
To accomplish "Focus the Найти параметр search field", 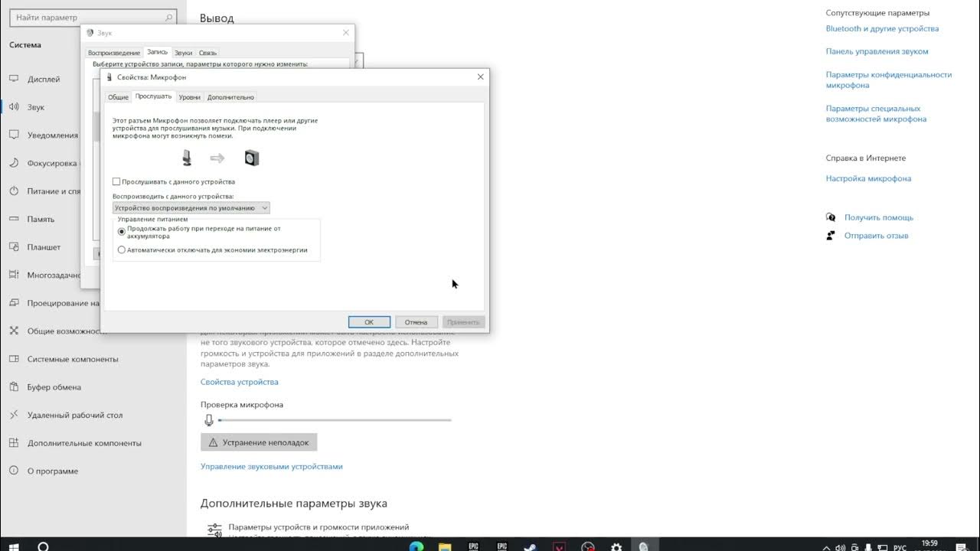I will point(93,17).
